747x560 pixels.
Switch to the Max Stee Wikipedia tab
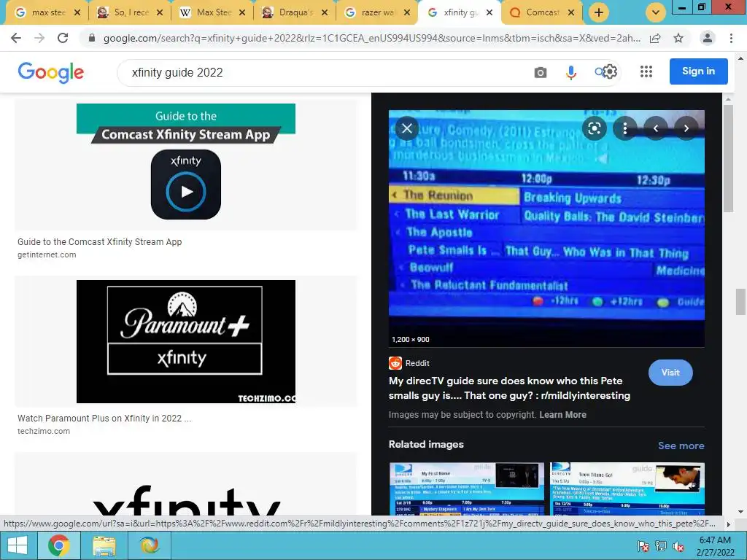tap(212, 12)
